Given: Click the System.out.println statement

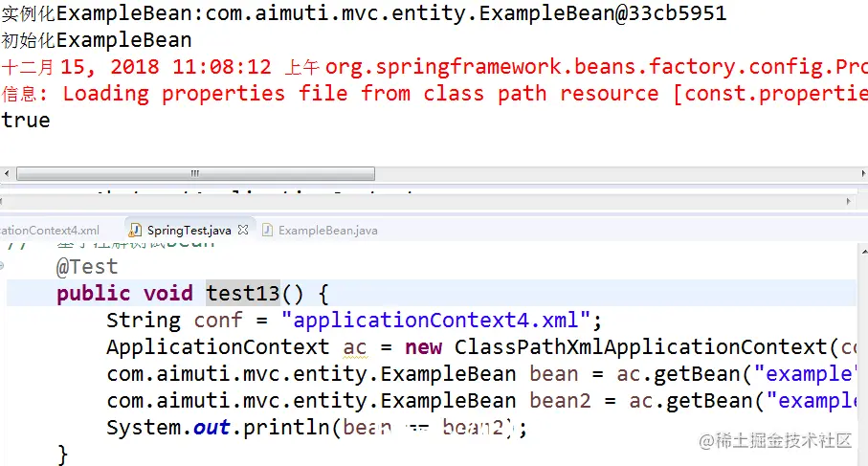Looking at the screenshot, I should point(317,428).
